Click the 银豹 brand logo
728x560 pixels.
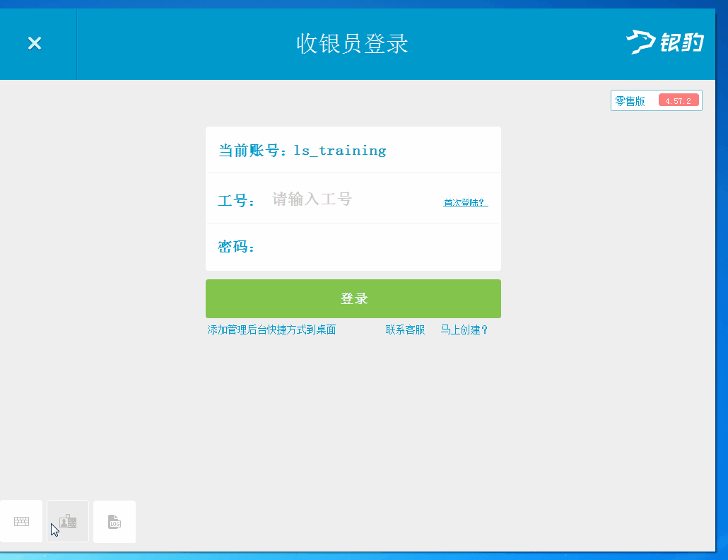coord(663,42)
